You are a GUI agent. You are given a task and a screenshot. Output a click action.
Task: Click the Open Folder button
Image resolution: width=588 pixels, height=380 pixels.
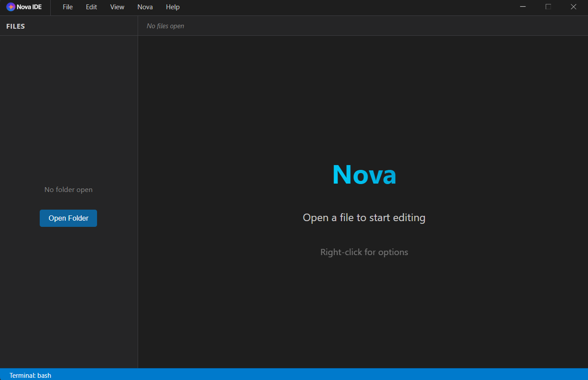click(x=68, y=218)
